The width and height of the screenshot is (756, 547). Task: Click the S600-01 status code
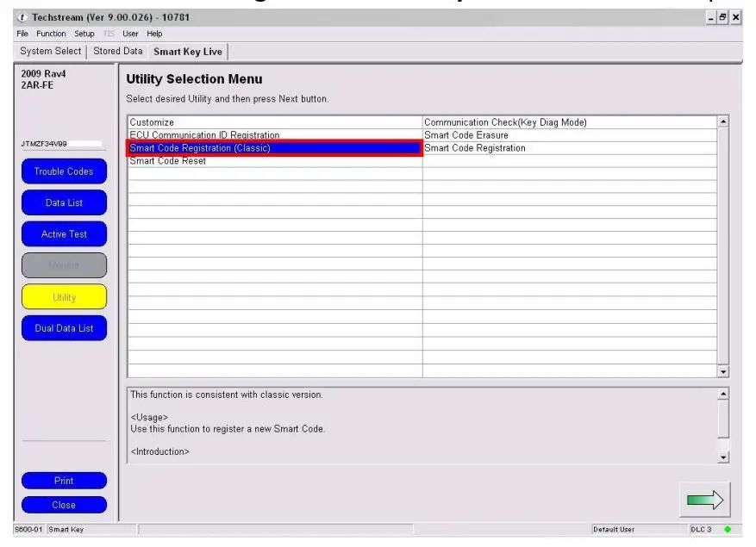click(28, 529)
